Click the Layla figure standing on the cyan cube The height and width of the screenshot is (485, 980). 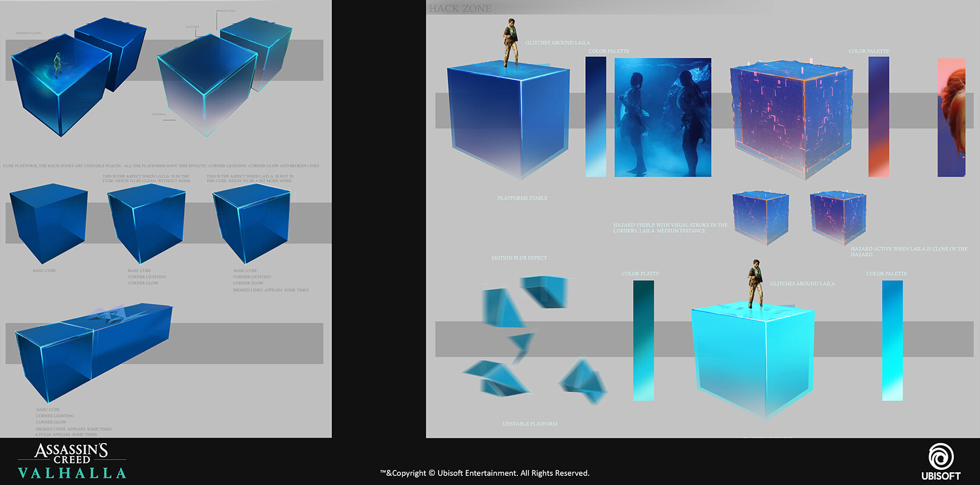pos(755,284)
